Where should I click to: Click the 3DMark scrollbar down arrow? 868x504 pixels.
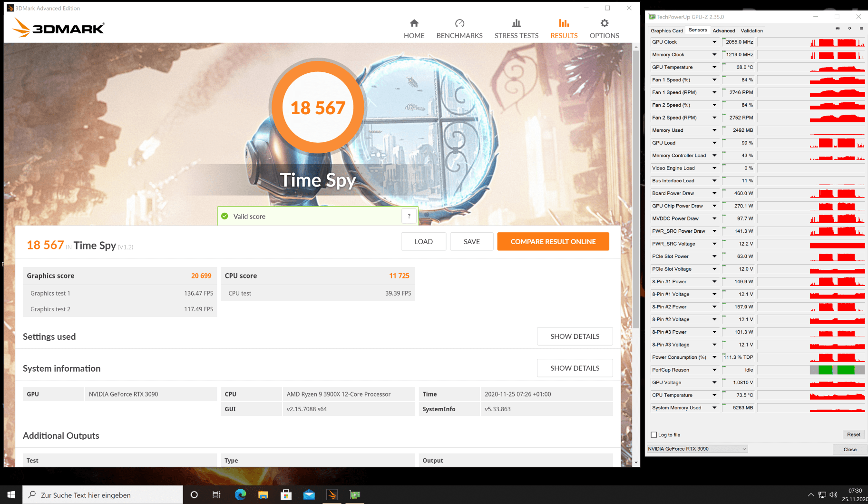pos(636,462)
